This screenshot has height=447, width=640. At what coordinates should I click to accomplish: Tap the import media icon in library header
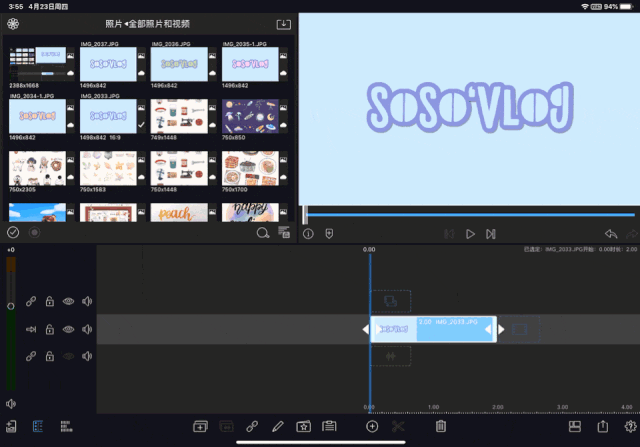[284, 24]
